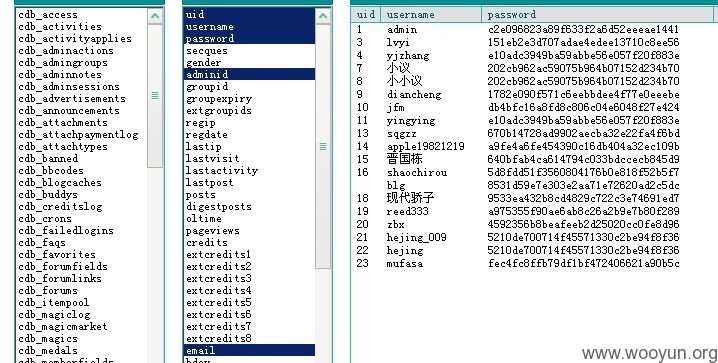Select the cdb_activities table
718x363 pixels.
60,27
